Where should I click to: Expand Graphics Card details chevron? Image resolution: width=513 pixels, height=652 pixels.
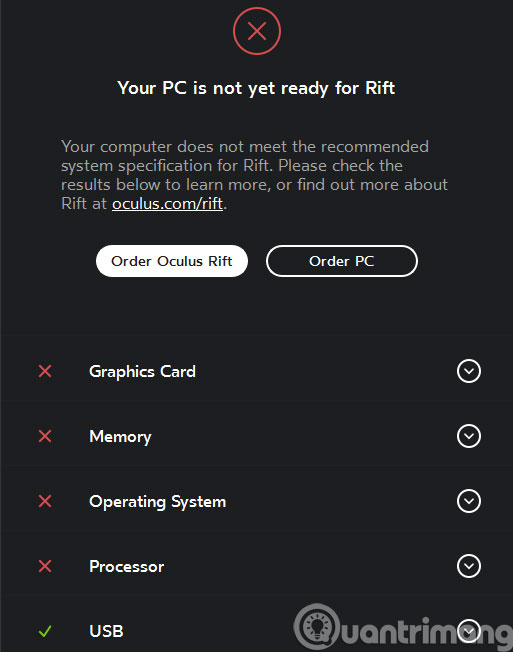point(469,371)
